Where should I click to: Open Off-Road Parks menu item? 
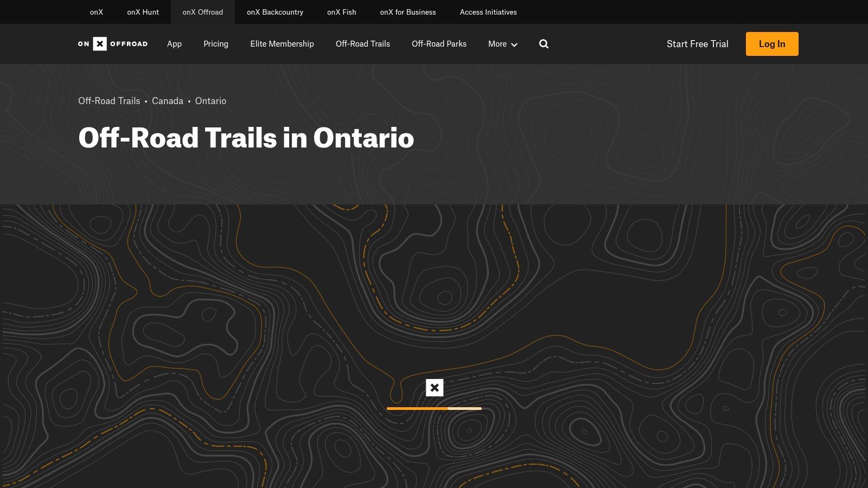(x=439, y=44)
